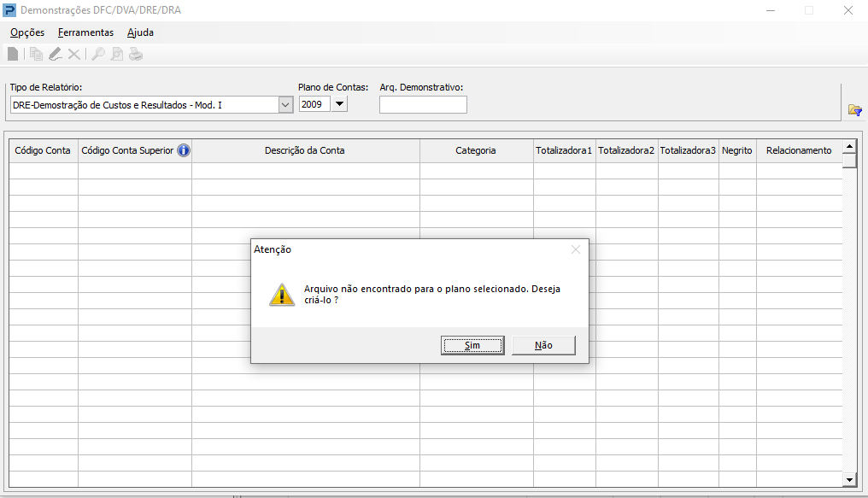Click the Arq. Demonstrativo input field

click(x=423, y=104)
